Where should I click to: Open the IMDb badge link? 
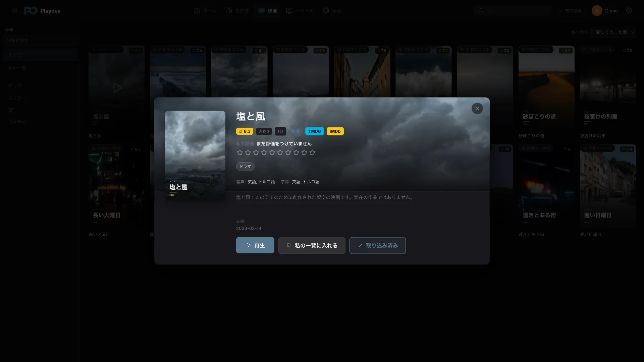(x=335, y=131)
